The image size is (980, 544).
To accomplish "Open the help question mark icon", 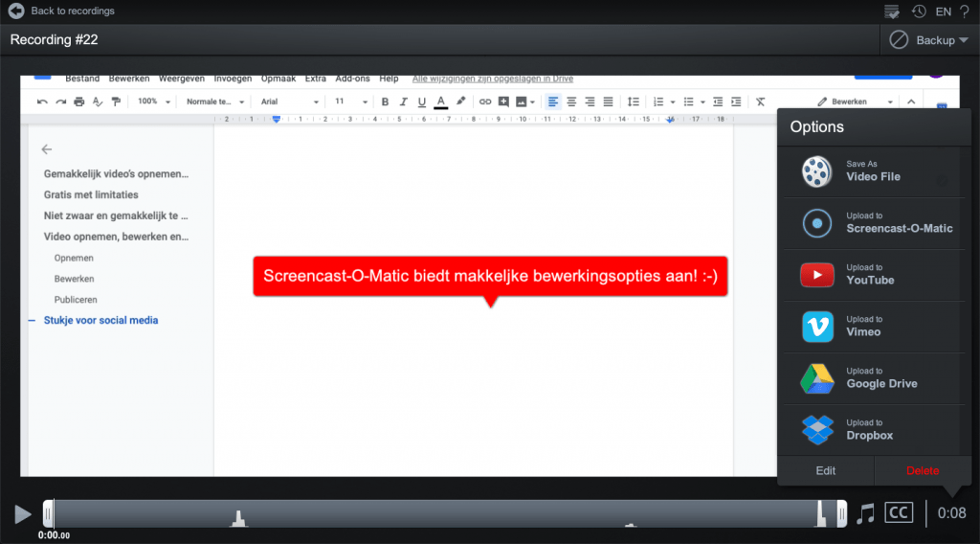I will click(x=965, y=11).
